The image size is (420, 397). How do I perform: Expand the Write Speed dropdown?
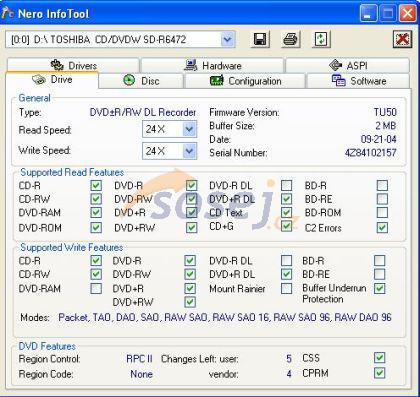[189, 151]
